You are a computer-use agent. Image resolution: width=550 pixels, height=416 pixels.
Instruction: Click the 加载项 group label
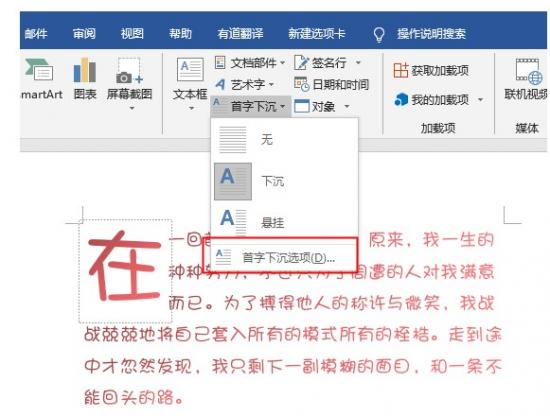coord(438,128)
